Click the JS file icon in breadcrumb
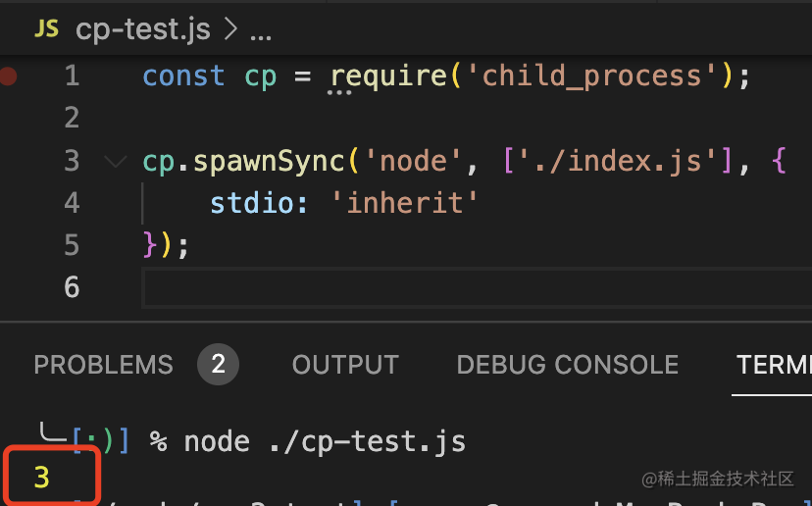This screenshot has width=812, height=506. (x=46, y=29)
